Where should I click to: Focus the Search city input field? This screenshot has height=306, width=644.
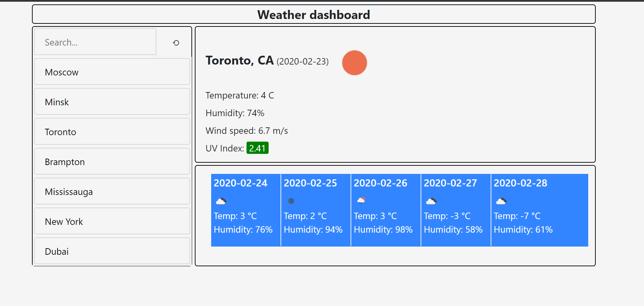95,42
